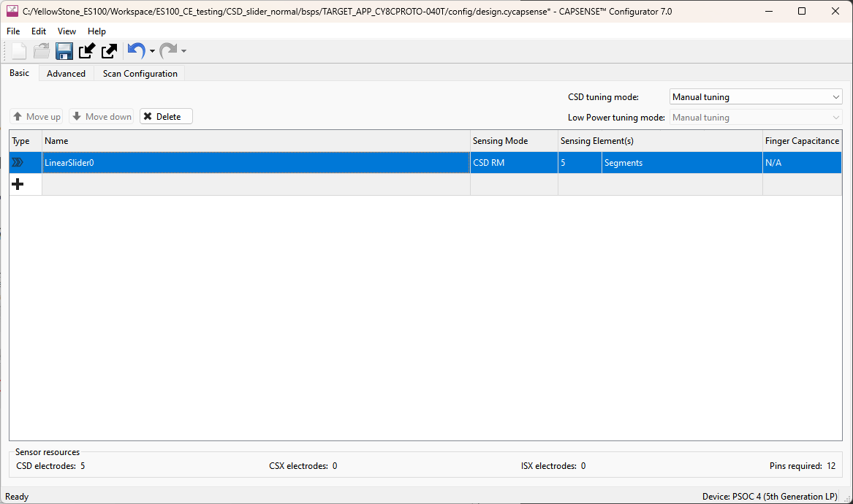
Task: Click the Import icon in the toolbar
Action: [87, 51]
